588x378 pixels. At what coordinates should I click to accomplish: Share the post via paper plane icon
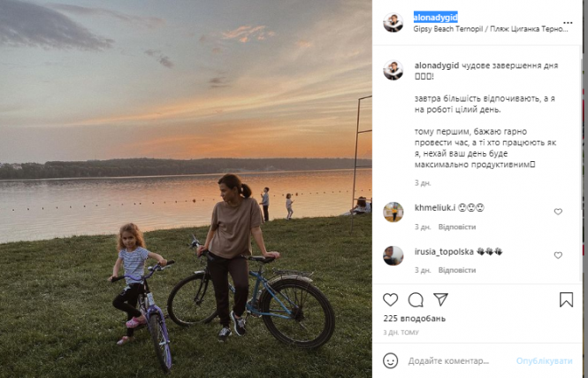(440, 299)
